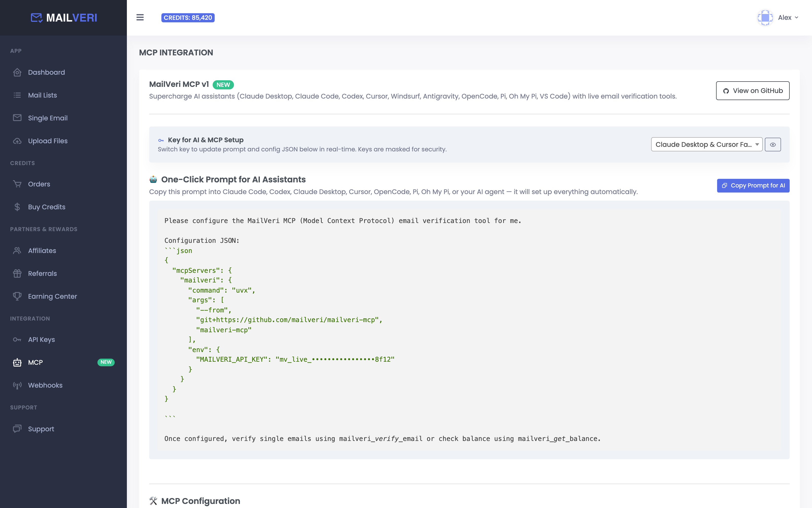The width and height of the screenshot is (812, 508).
Task: Click the small key icon before Key for AI
Action: tap(161, 140)
